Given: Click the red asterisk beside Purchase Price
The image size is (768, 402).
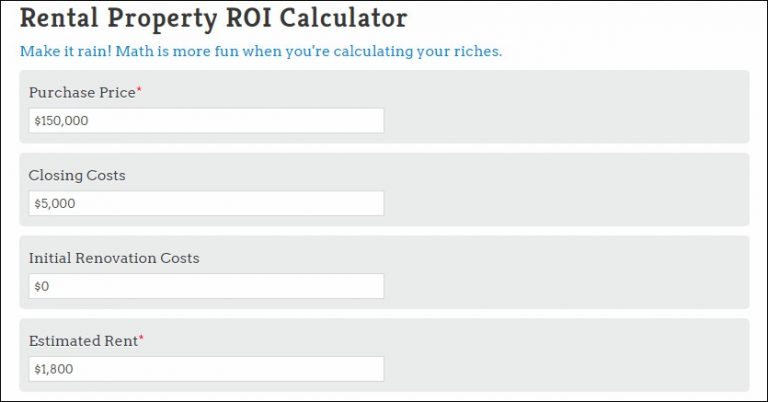Looking at the screenshot, I should pos(139,90).
